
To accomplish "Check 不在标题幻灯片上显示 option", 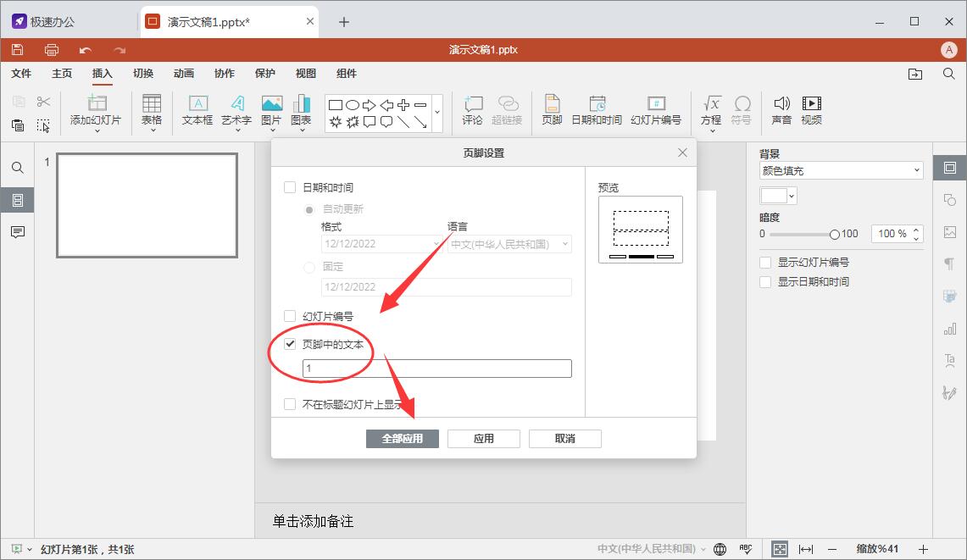I will click(x=289, y=404).
